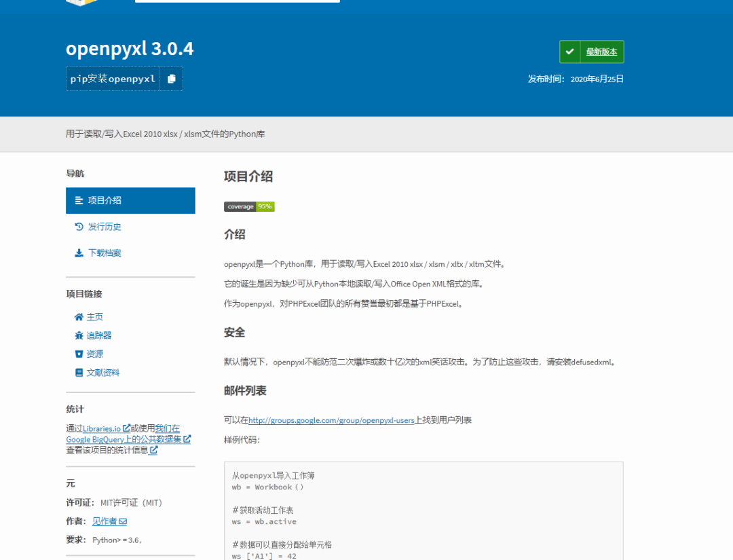
Task: Open the 文献资料 documentation link
Action: 103,373
